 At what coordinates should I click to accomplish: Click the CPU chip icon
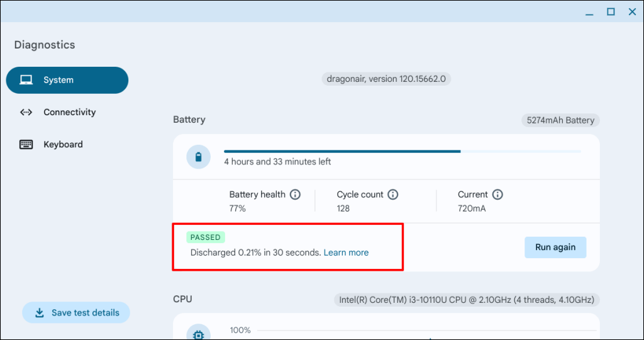pos(199,334)
